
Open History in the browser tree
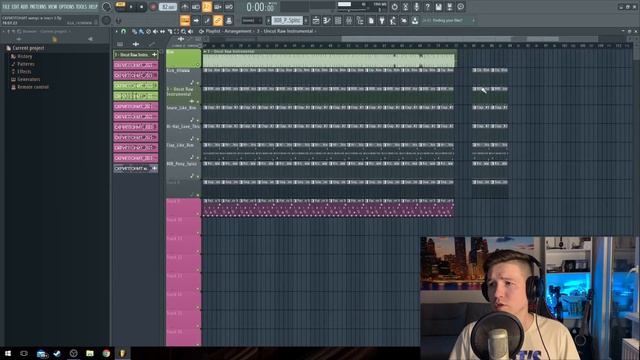tap(24, 56)
